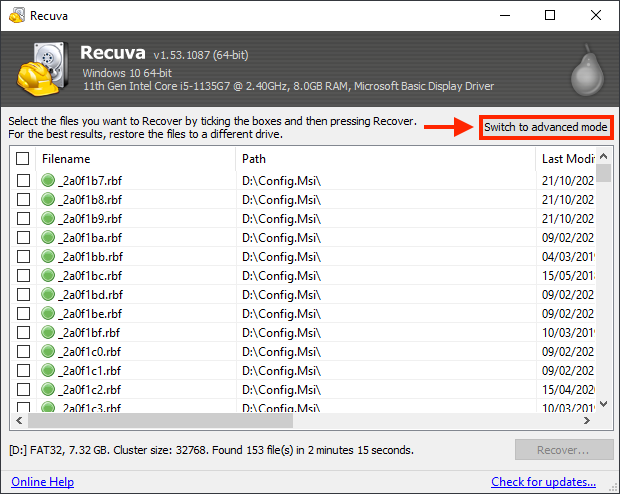Click green status dot of _2a0f1bb.rbf
This screenshot has height=494, width=620.
click(x=48, y=256)
